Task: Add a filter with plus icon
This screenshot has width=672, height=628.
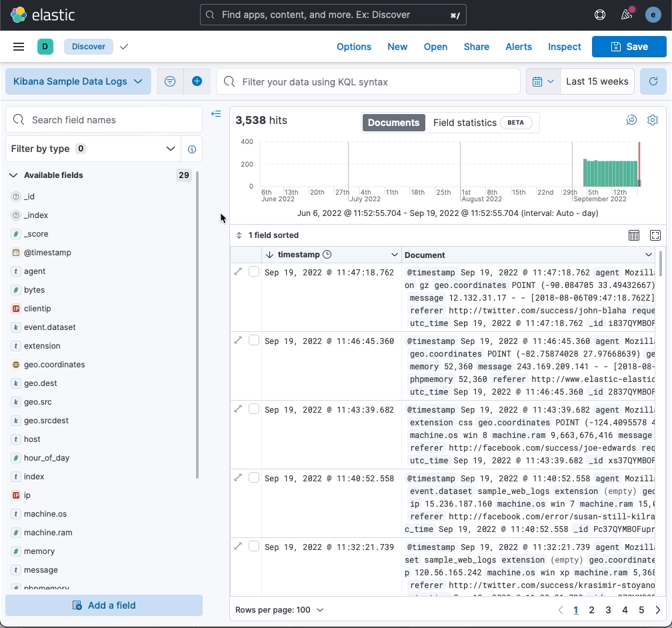Action: (x=197, y=81)
